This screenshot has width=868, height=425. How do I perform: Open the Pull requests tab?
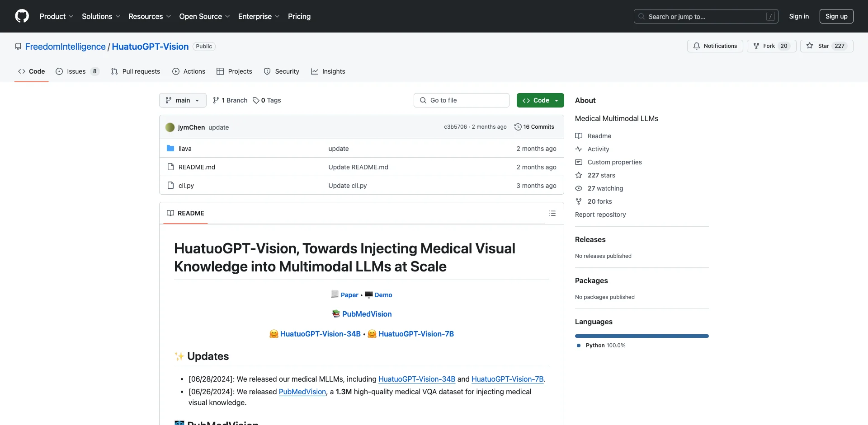136,71
